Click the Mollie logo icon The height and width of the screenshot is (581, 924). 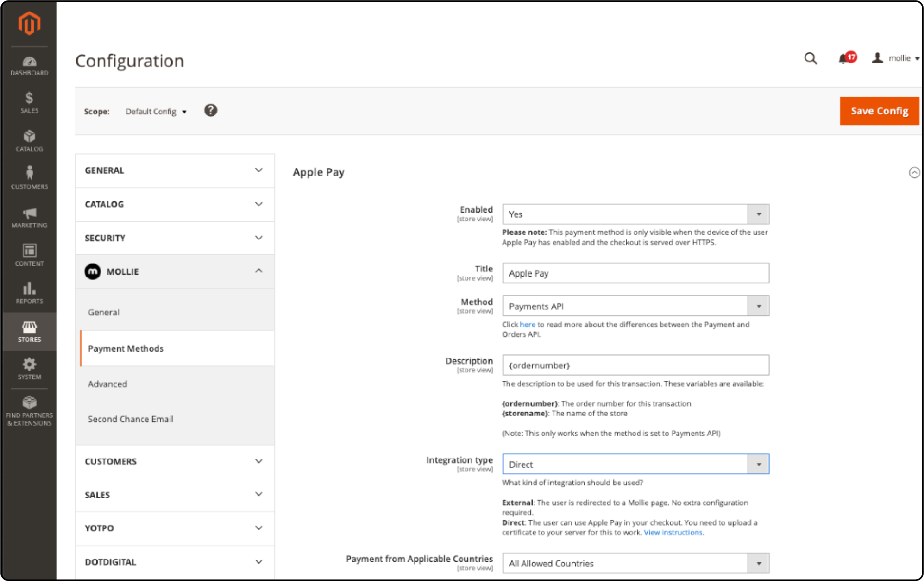coord(92,271)
